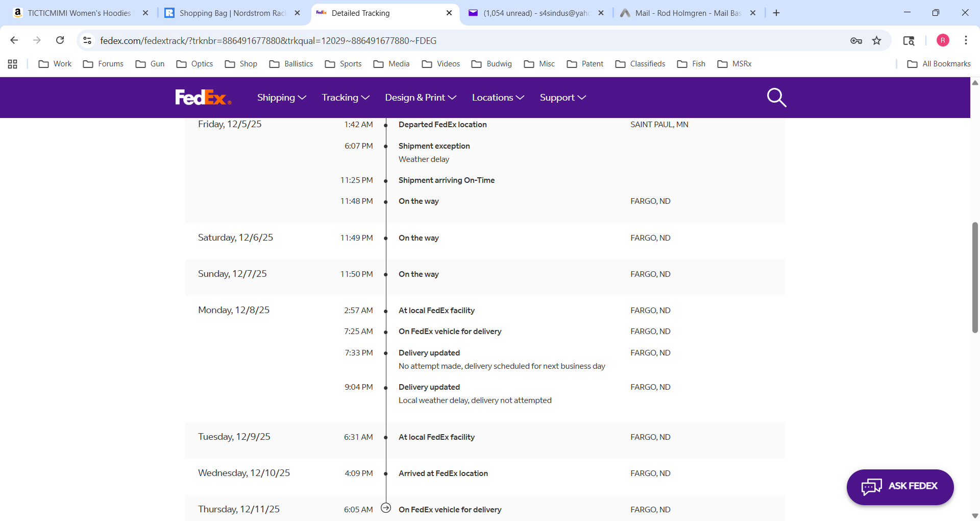Open the Shop bookmarks folder
This screenshot has height=521, width=980.
click(241, 64)
